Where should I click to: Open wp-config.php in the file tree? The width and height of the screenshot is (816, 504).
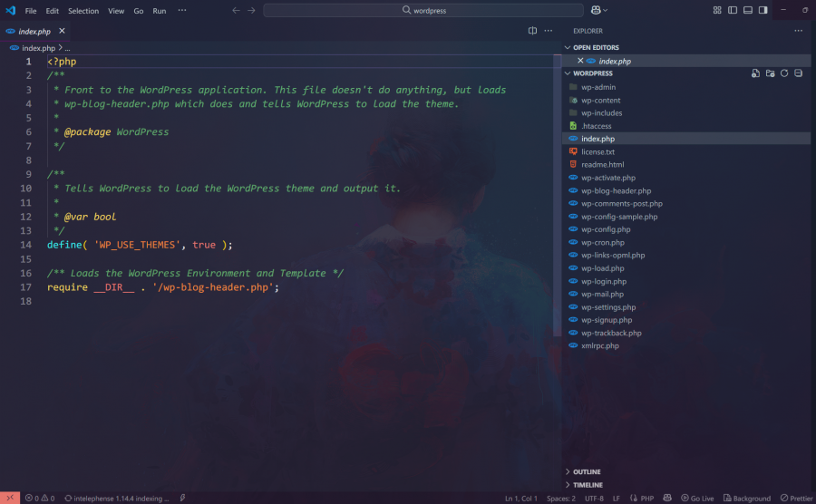click(x=605, y=229)
